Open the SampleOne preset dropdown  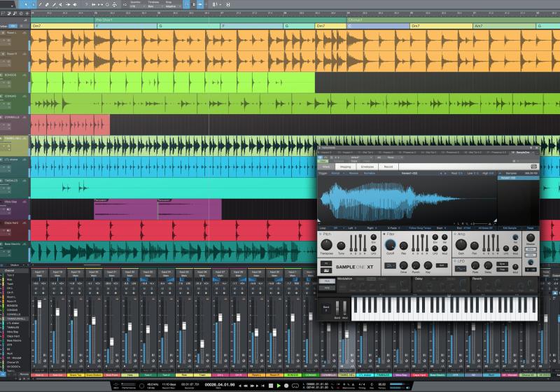click(x=360, y=157)
